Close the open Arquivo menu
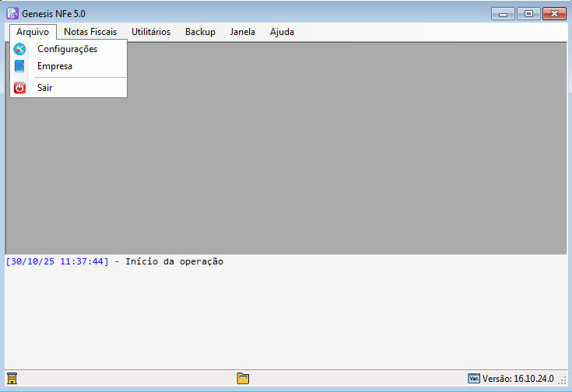Image resolution: width=572 pixels, height=392 pixels. (33, 32)
